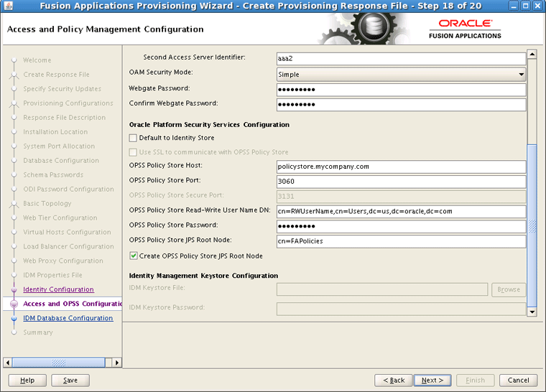Click the Welcome step in sidebar
Screen dimensions: 546x392
37,60
